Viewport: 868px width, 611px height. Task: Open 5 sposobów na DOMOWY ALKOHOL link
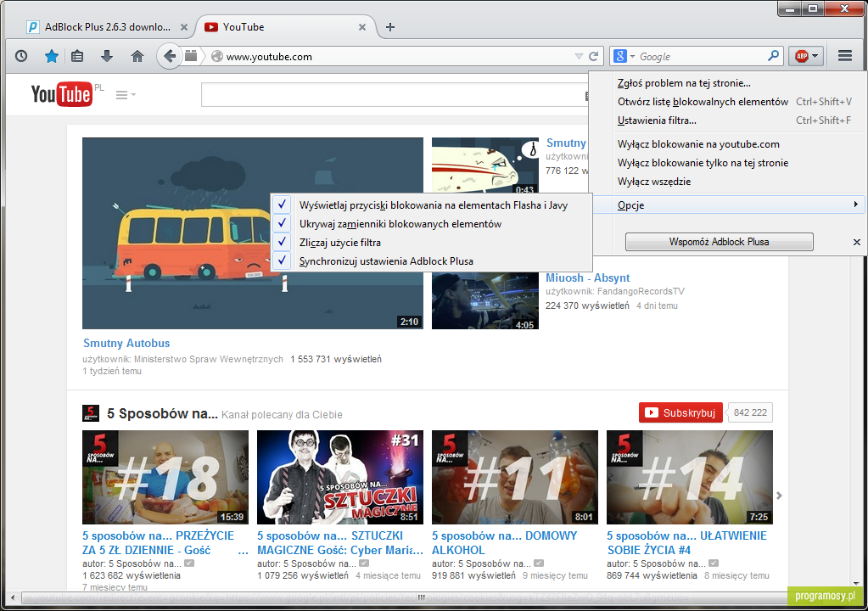[x=504, y=543]
